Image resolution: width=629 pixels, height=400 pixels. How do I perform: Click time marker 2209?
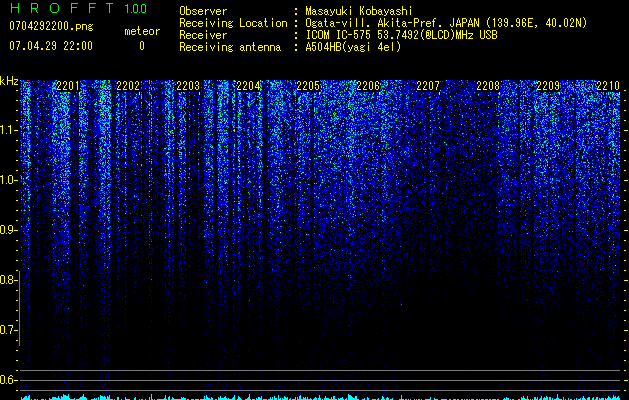pos(548,86)
